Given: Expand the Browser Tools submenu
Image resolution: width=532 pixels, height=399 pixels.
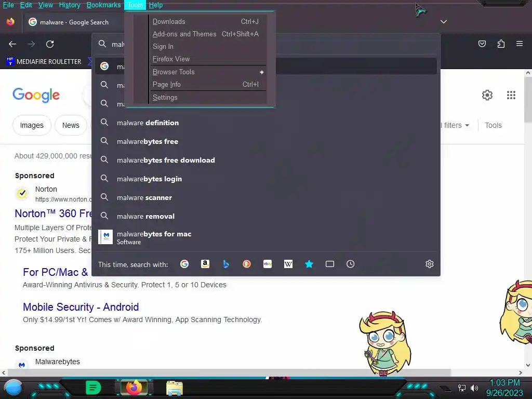Looking at the screenshot, I should [208, 72].
